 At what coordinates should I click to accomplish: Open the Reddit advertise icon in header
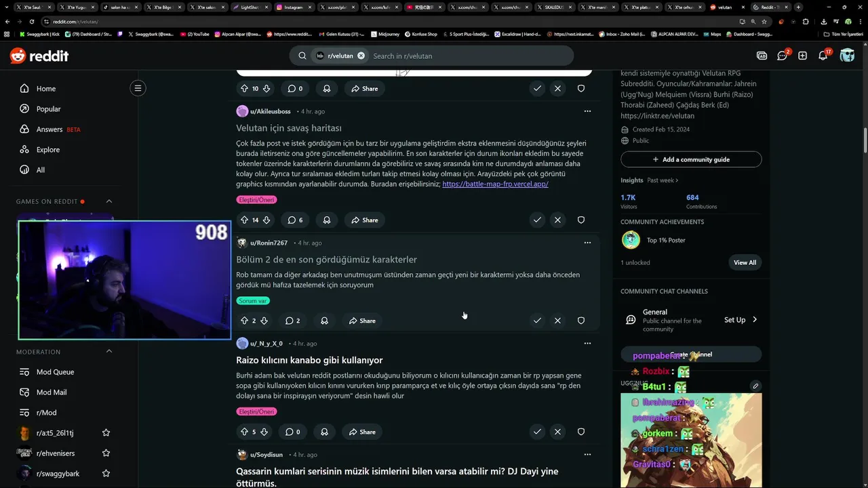pos(762,56)
